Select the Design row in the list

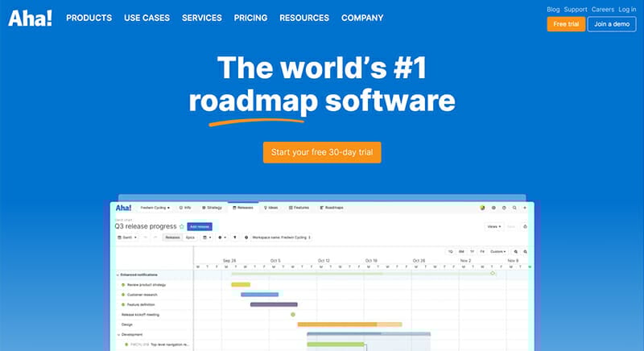(x=127, y=324)
